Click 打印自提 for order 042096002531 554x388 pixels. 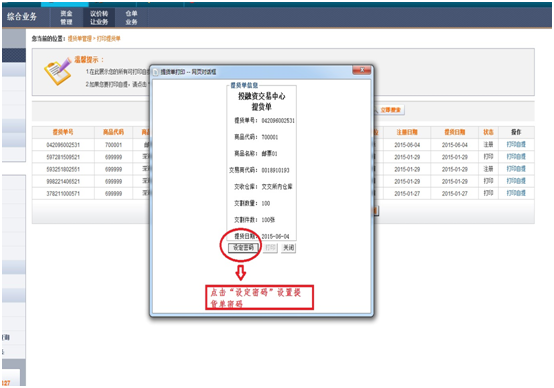point(516,145)
